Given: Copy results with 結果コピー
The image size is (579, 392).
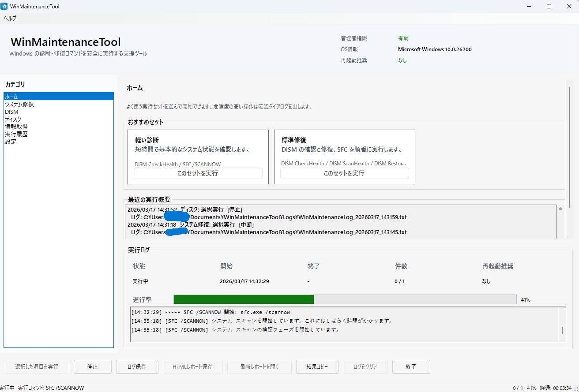Looking at the screenshot, I should click(317, 366).
